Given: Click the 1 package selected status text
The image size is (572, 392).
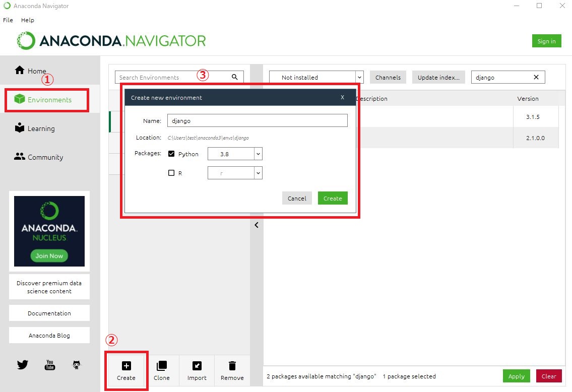Looking at the screenshot, I should [409, 376].
